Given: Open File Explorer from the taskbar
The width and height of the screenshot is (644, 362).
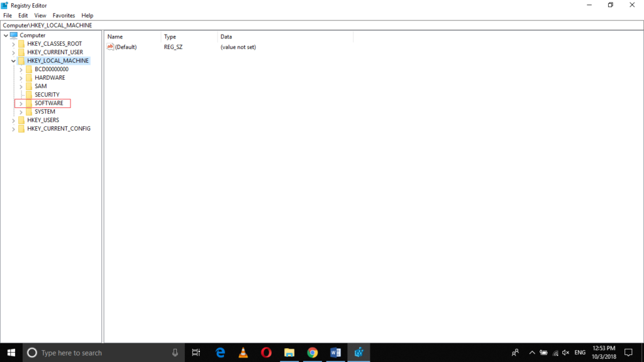Looking at the screenshot, I should [289, 353].
